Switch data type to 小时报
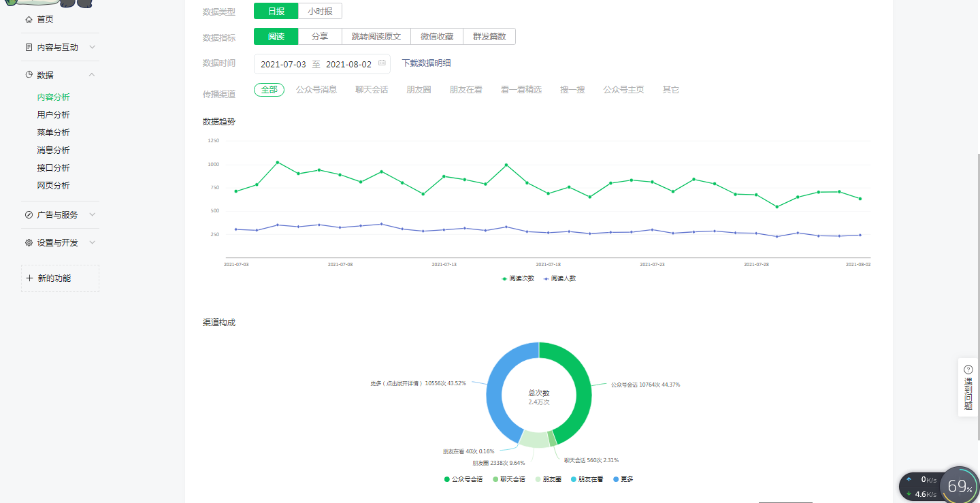 click(x=320, y=11)
